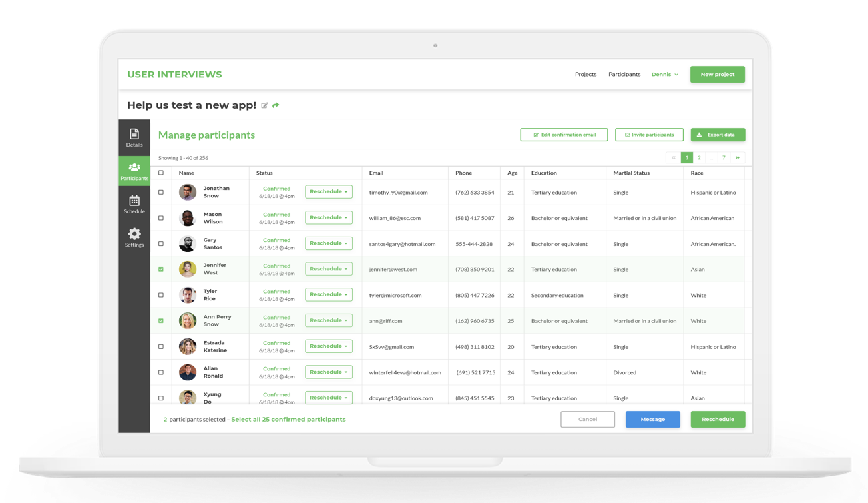Click the pencil icon to edit project title

point(264,105)
